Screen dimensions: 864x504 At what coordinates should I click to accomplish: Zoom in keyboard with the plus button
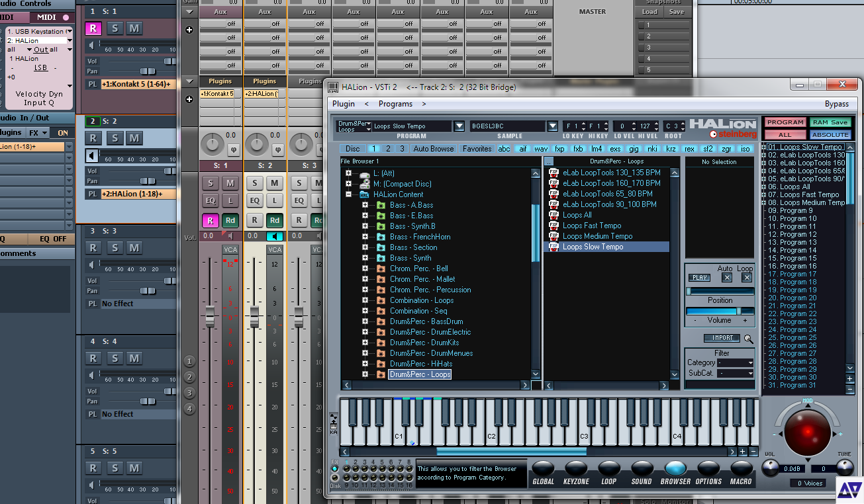(743, 452)
